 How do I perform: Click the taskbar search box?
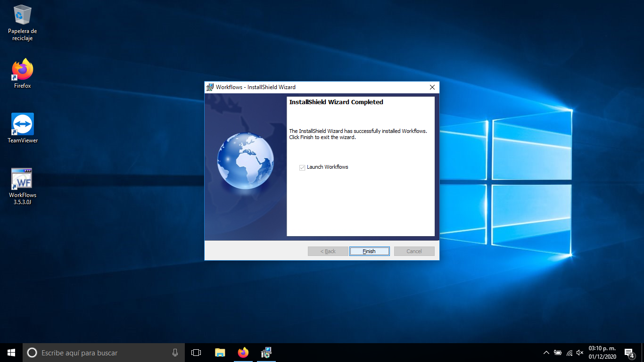click(99, 353)
